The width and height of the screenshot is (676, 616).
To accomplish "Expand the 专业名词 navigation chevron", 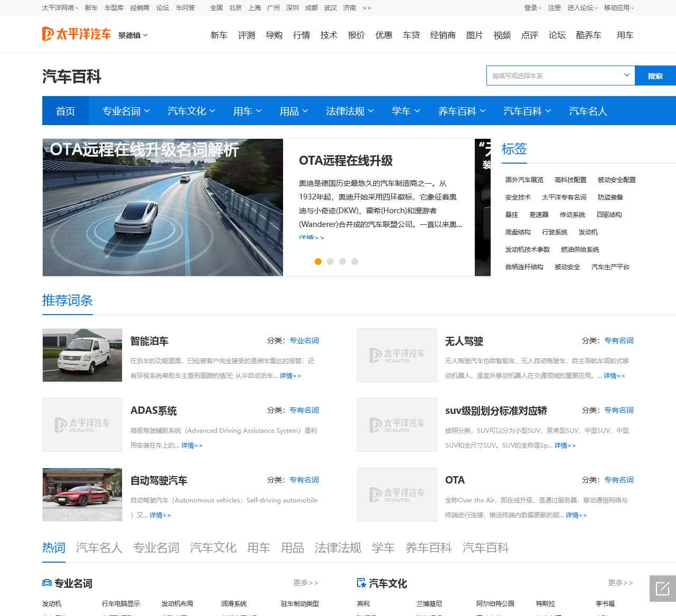I will click(x=147, y=111).
